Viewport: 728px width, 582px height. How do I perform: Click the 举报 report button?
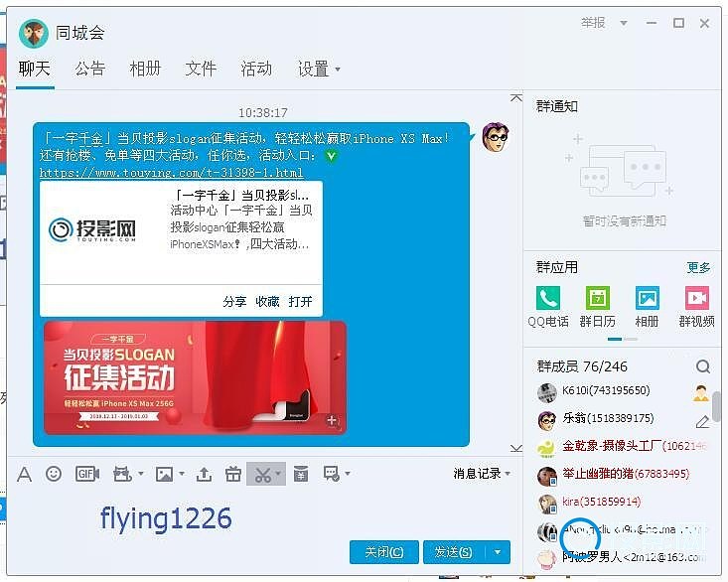[x=593, y=23]
